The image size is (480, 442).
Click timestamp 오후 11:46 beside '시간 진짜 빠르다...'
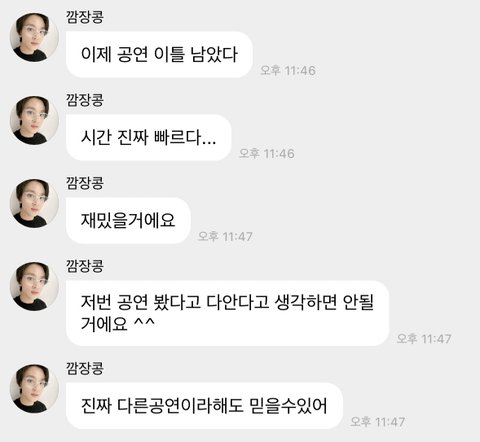[267, 153]
